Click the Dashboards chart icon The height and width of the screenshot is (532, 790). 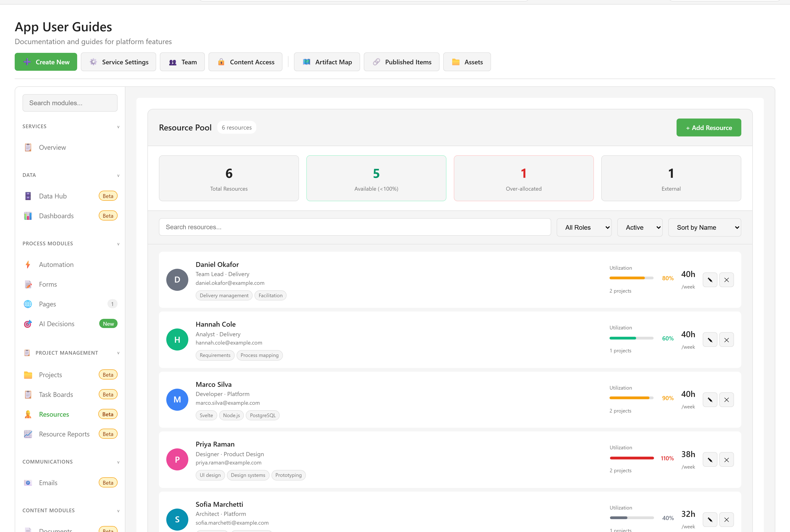click(28, 216)
